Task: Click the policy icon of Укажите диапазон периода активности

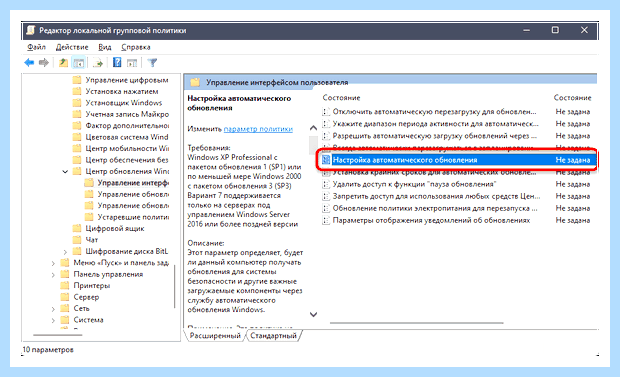Action: (326, 124)
